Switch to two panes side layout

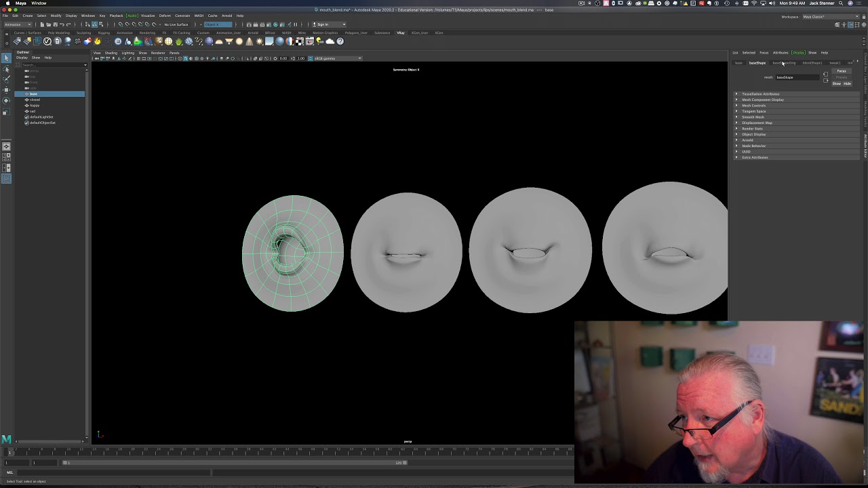(6, 168)
